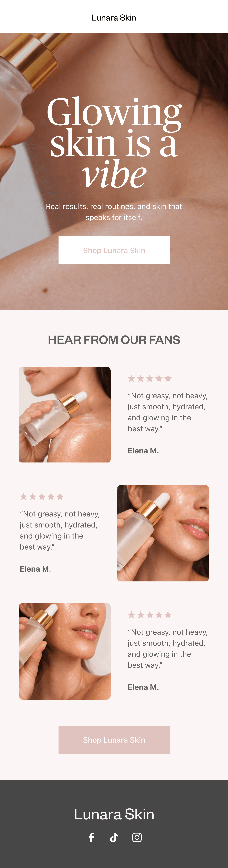
Task: Open the serum-on-shoulder product photo
Action: [65, 415]
